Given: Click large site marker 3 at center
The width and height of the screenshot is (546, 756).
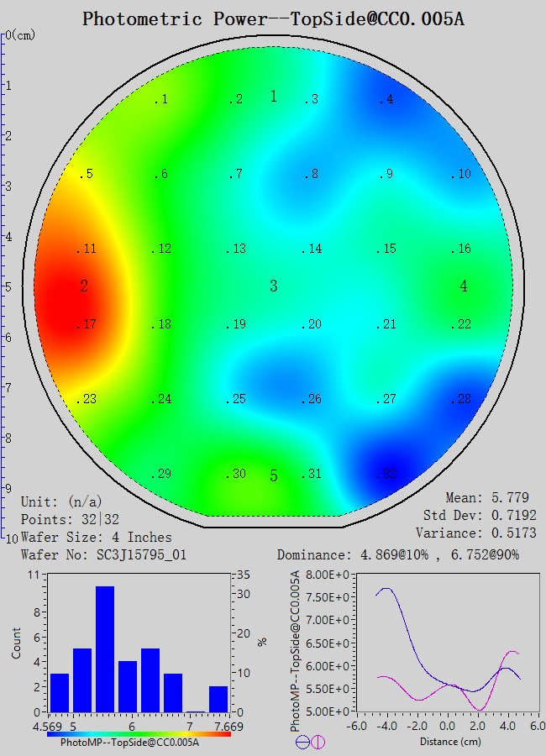Looking at the screenshot, I should click(x=273, y=286).
